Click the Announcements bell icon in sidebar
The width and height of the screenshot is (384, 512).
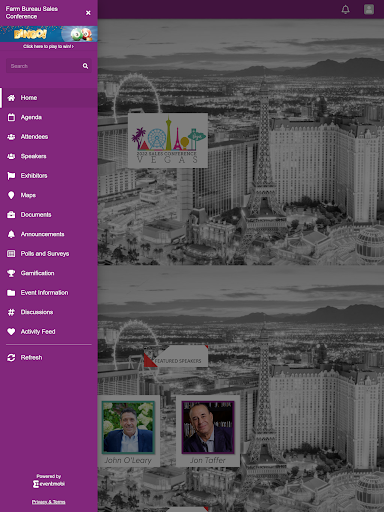point(11,234)
